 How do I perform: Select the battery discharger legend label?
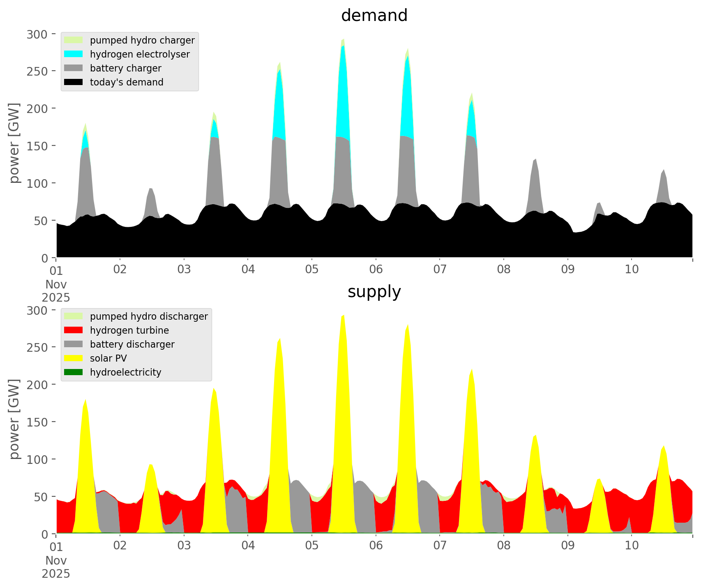pos(132,344)
